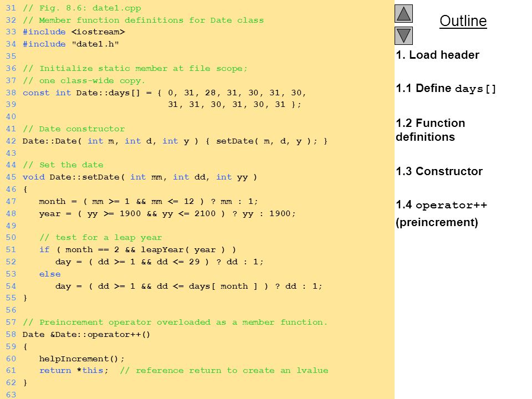The width and height of the screenshot is (532, 399).
Task: Click the 'helpIncrement();' call line
Action: (x=82, y=359)
